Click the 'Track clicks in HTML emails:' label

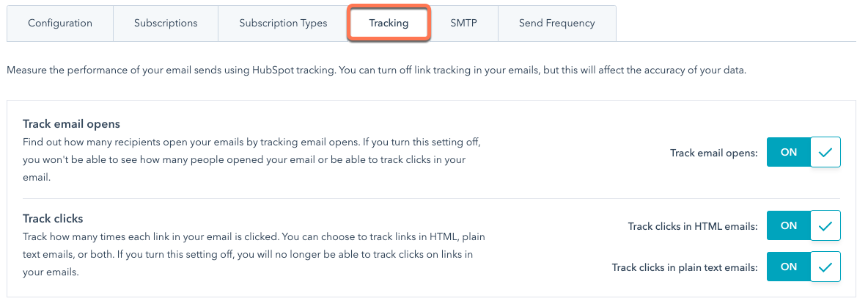[x=693, y=226]
